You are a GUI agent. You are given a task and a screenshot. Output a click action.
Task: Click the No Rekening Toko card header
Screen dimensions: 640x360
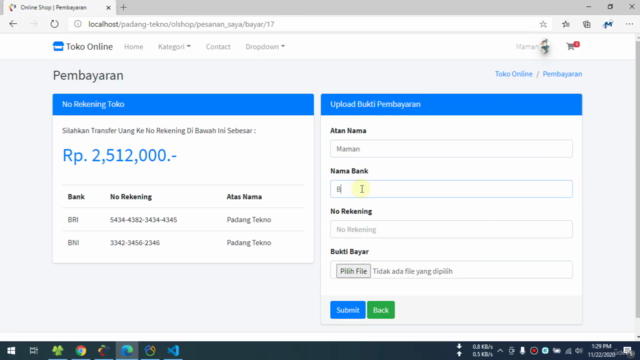(x=183, y=104)
